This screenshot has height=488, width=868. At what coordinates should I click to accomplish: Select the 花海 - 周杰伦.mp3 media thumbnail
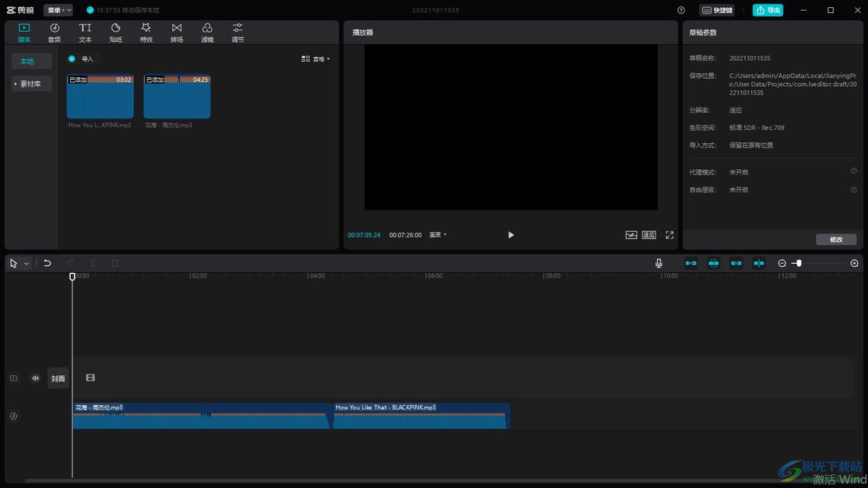pos(176,98)
